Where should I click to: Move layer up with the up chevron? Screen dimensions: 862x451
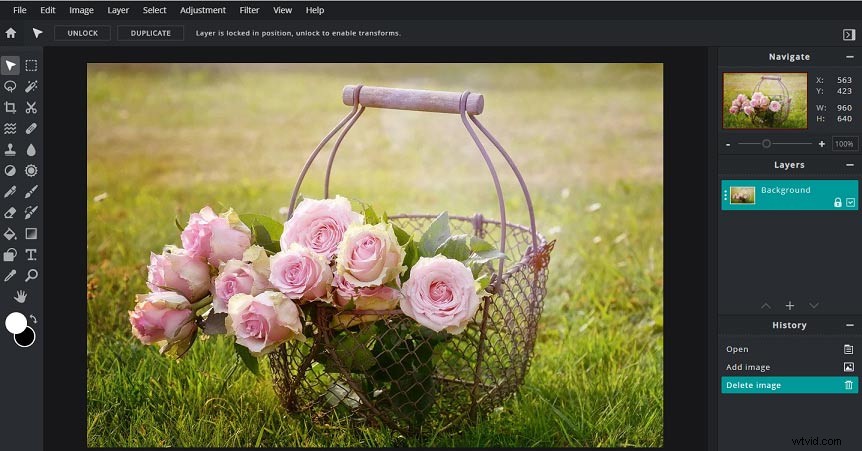(x=766, y=306)
